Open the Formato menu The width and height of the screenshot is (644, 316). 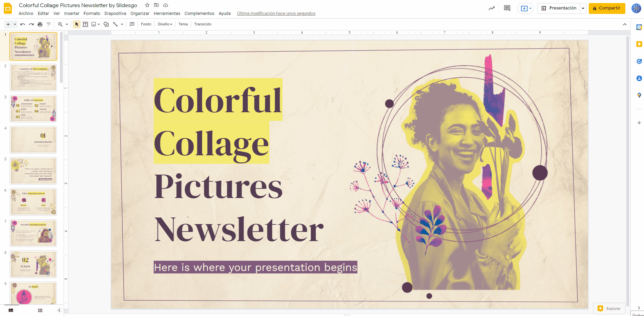click(92, 14)
